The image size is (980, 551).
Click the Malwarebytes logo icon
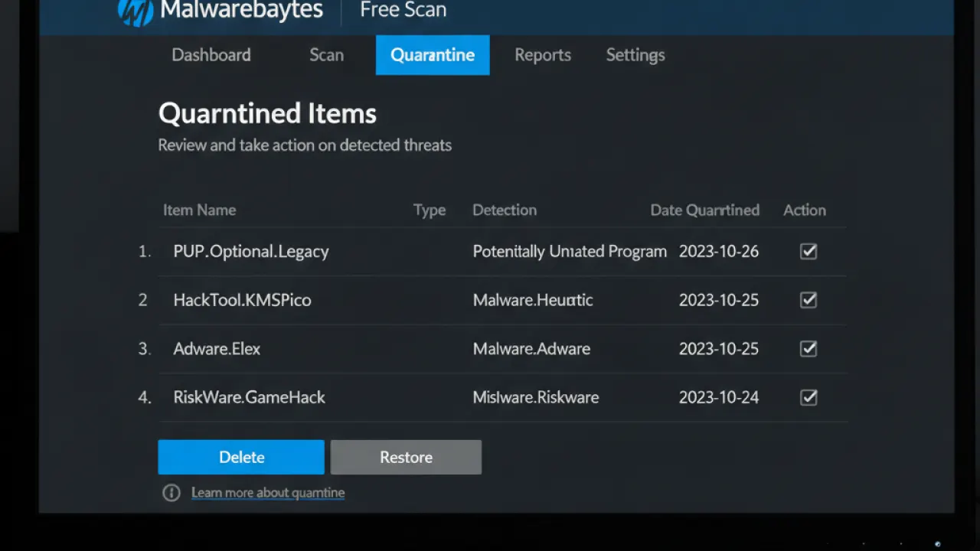pos(136,12)
